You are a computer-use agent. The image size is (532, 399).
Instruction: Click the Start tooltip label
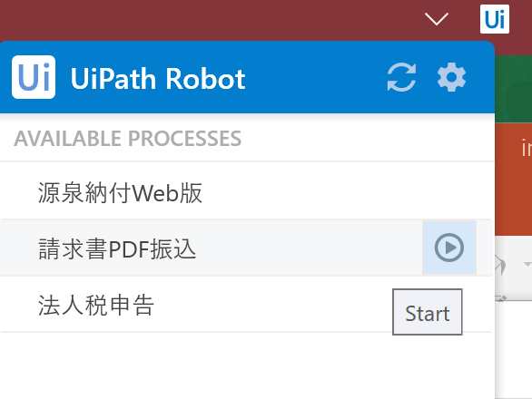pyautogui.click(x=428, y=312)
